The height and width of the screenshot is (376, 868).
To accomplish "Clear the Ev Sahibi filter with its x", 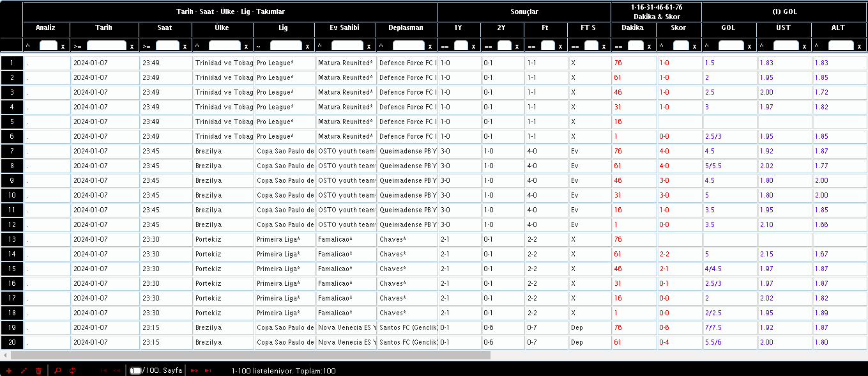I will tap(369, 46).
